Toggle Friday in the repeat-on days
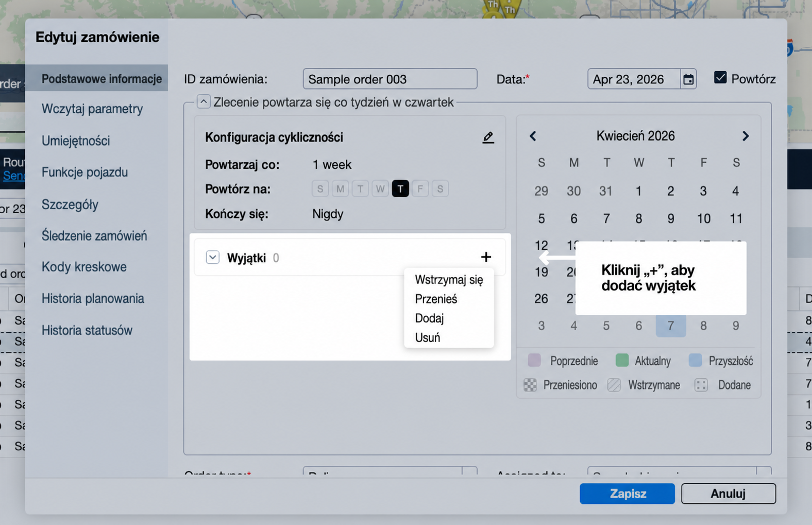Image resolution: width=812 pixels, height=525 pixels. [420, 189]
